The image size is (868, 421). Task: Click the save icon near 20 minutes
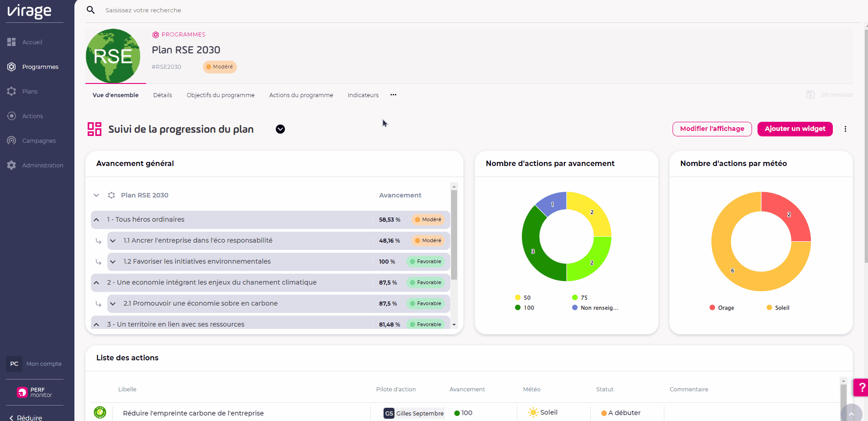pyautogui.click(x=810, y=94)
